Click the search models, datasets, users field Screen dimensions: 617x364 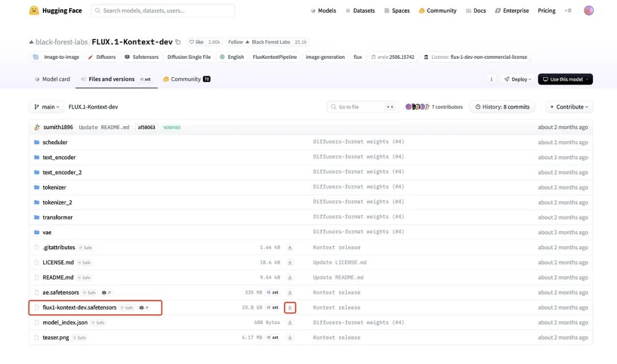tap(163, 11)
